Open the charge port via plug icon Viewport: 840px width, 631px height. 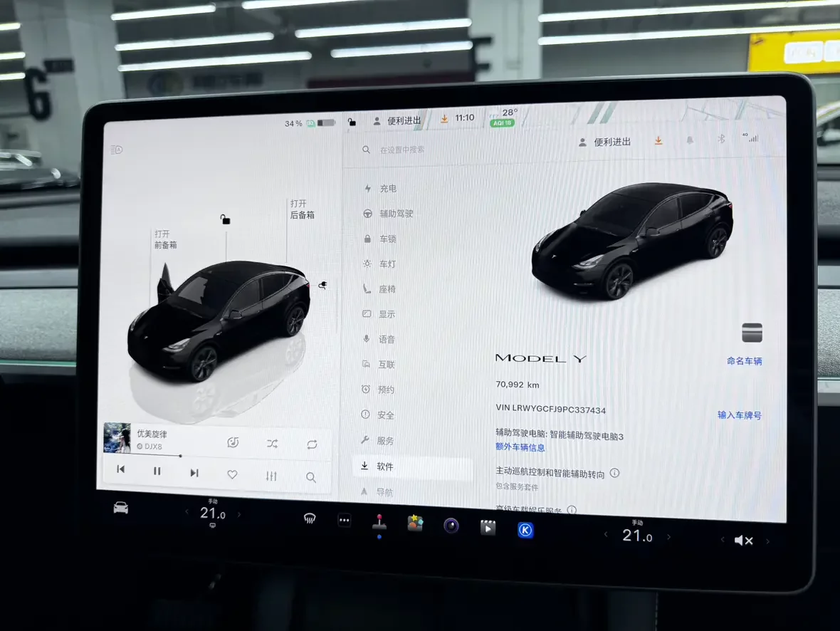pyautogui.click(x=322, y=285)
